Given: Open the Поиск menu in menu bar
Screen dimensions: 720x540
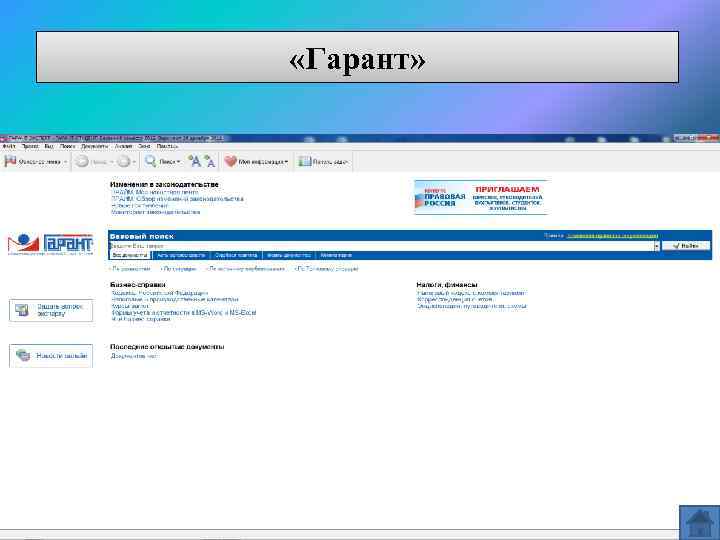Looking at the screenshot, I should point(67,146).
